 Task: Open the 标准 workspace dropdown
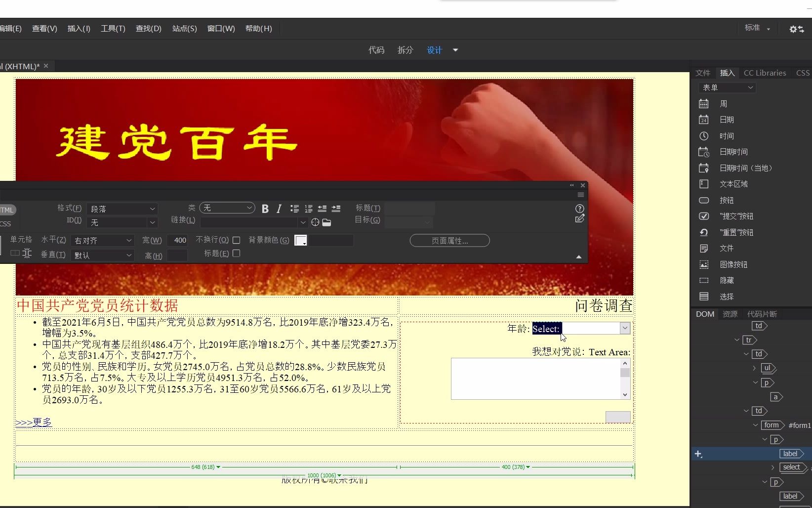coord(757,28)
